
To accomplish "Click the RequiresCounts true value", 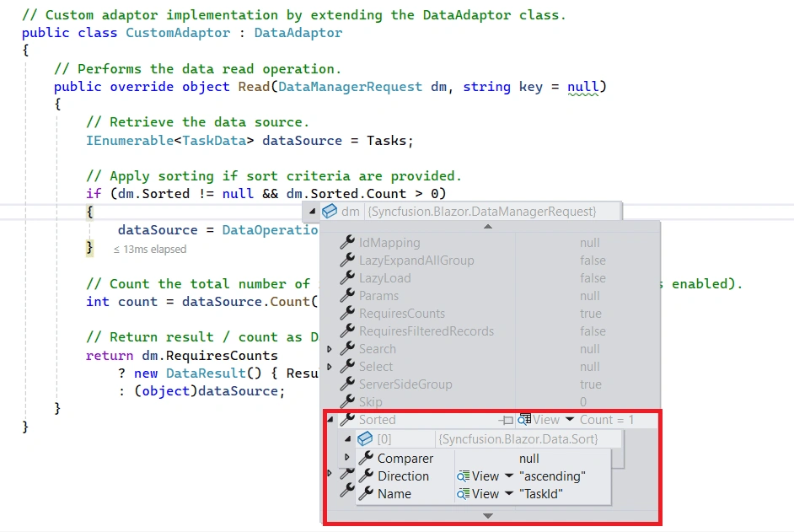I will click(x=591, y=313).
